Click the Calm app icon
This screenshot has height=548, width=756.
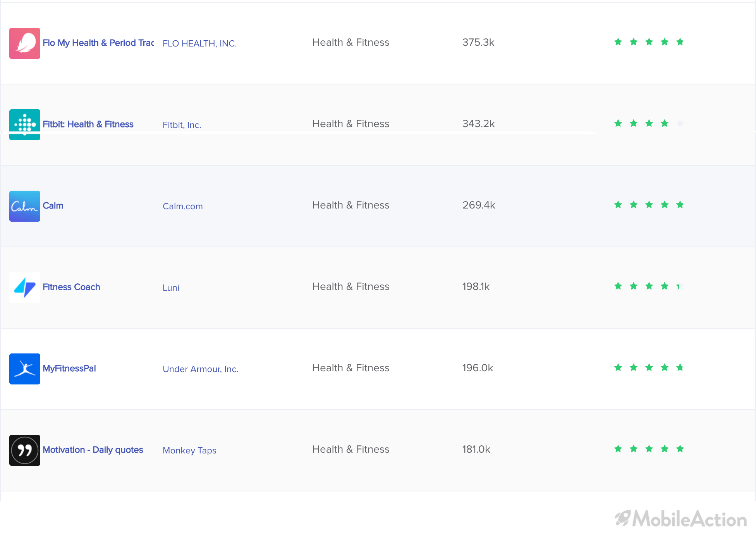[25, 206]
